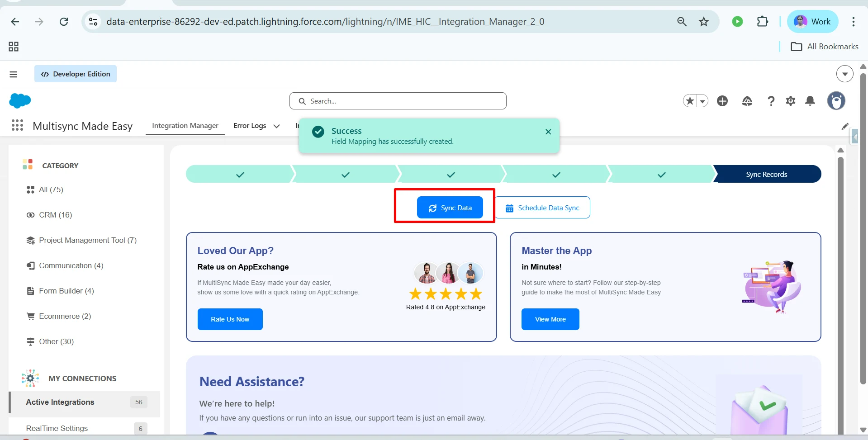The width and height of the screenshot is (868, 440).
Task: Open Active Integrations list
Action: 85,402
